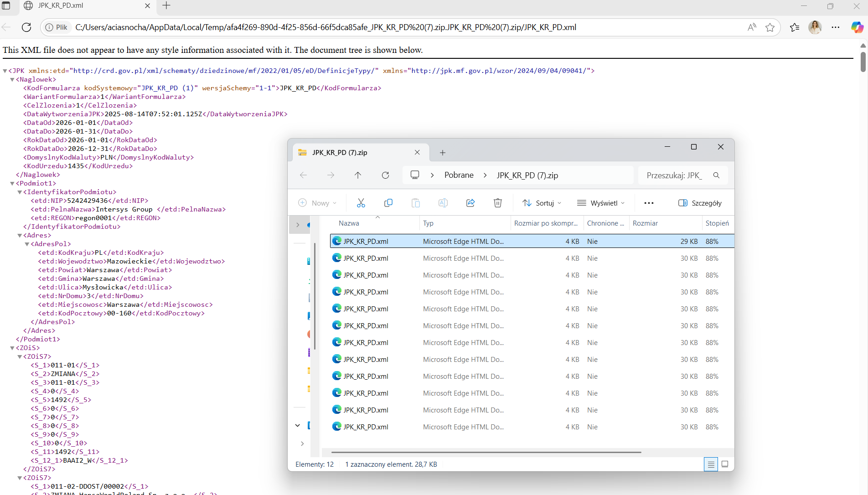Open the Favorites list icon in Edge
The width and height of the screenshot is (868, 495).
point(795,27)
